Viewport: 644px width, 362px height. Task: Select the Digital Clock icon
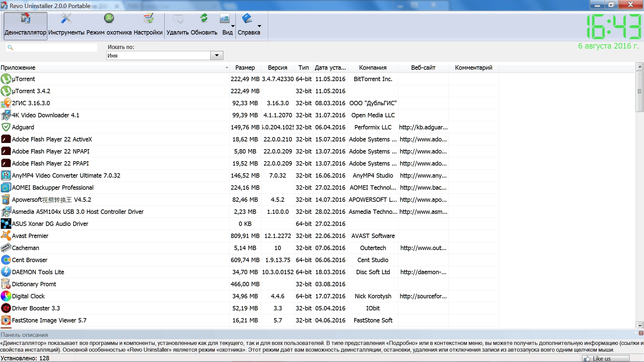[x=6, y=296]
